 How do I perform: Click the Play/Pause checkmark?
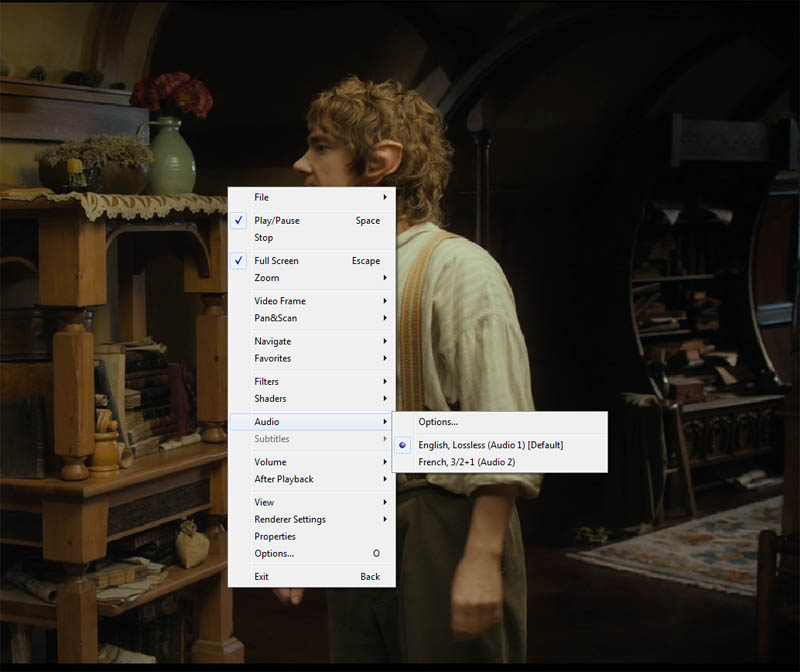pyautogui.click(x=238, y=220)
